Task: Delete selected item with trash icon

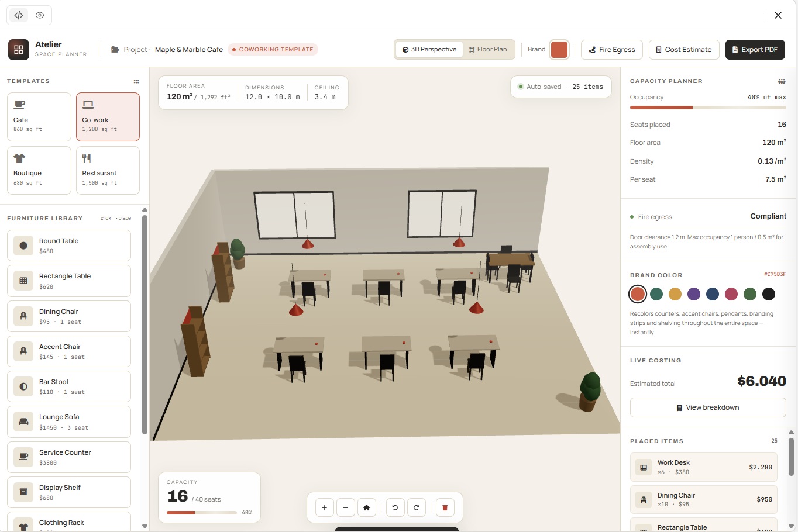Action: 445,507
